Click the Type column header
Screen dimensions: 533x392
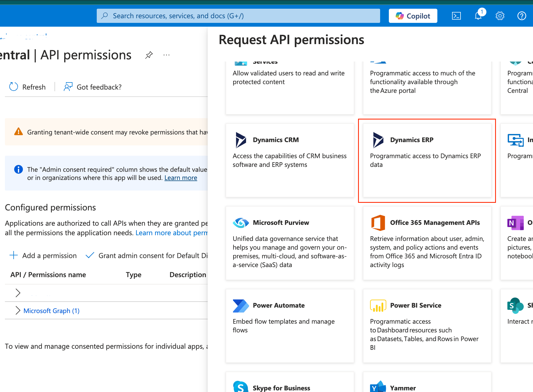tap(134, 275)
